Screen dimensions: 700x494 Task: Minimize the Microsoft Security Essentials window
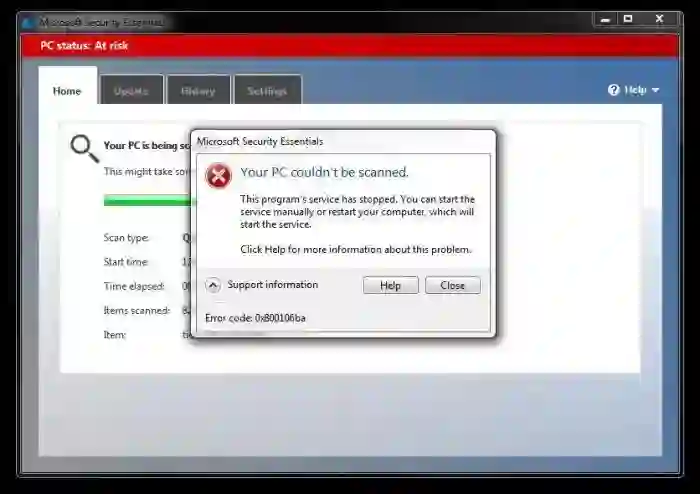point(605,19)
